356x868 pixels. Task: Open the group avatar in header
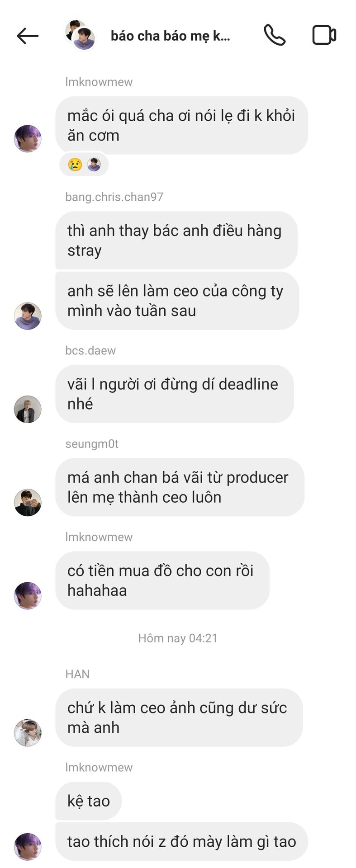point(81,35)
